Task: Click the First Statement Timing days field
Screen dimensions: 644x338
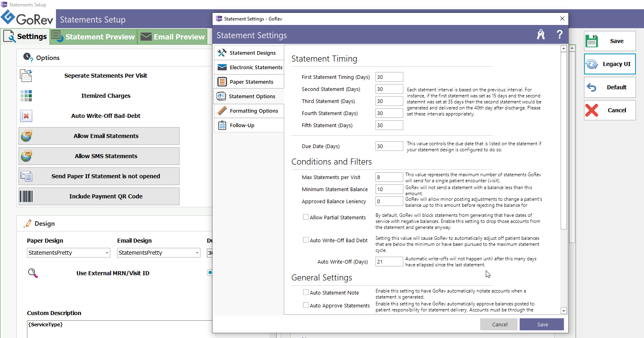Action: [389, 77]
